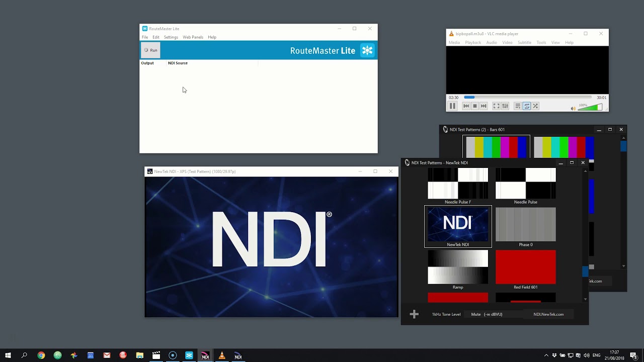Click VLC next track button
Image resolution: width=644 pixels, height=362 pixels.
pyautogui.click(x=484, y=106)
